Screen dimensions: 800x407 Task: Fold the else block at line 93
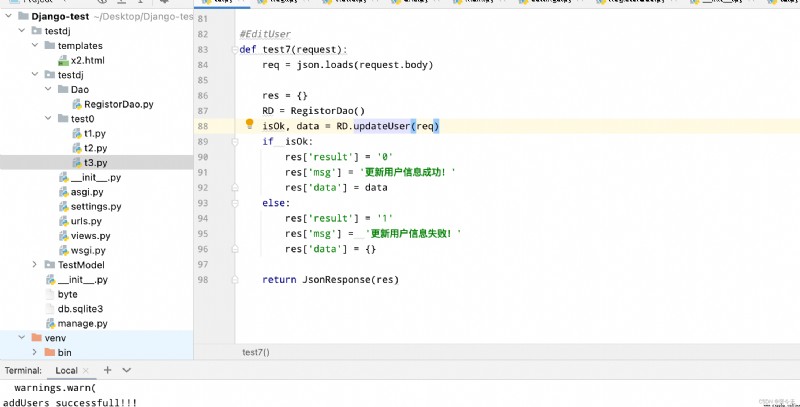pos(235,203)
